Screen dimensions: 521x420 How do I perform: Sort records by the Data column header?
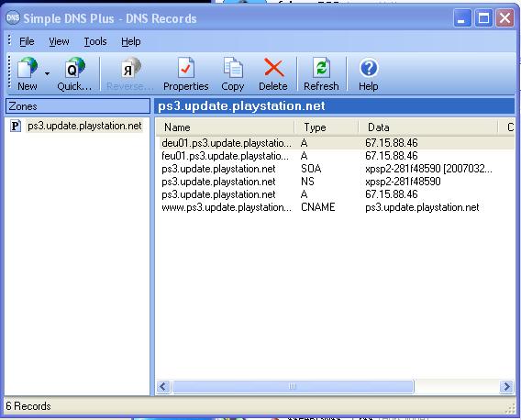[x=428, y=127]
